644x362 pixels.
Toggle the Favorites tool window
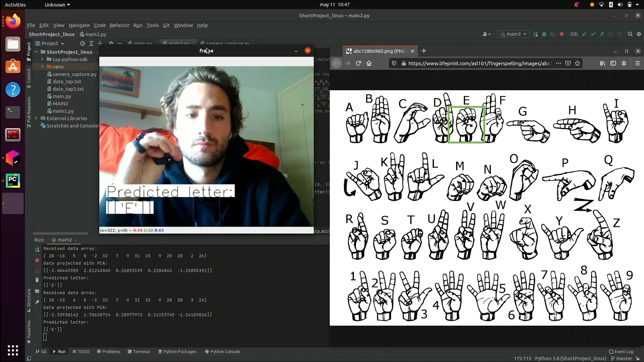point(29,332)
